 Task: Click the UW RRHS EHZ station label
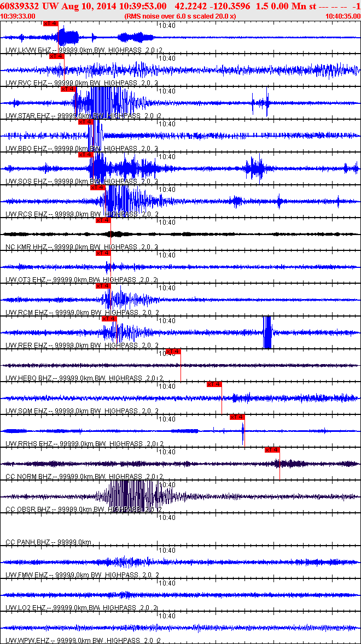tap(28, 443)
